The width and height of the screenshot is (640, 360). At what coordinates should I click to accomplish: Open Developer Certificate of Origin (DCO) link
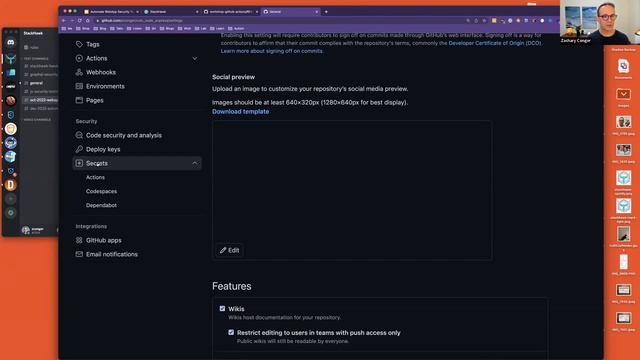[x=495, y=43]
